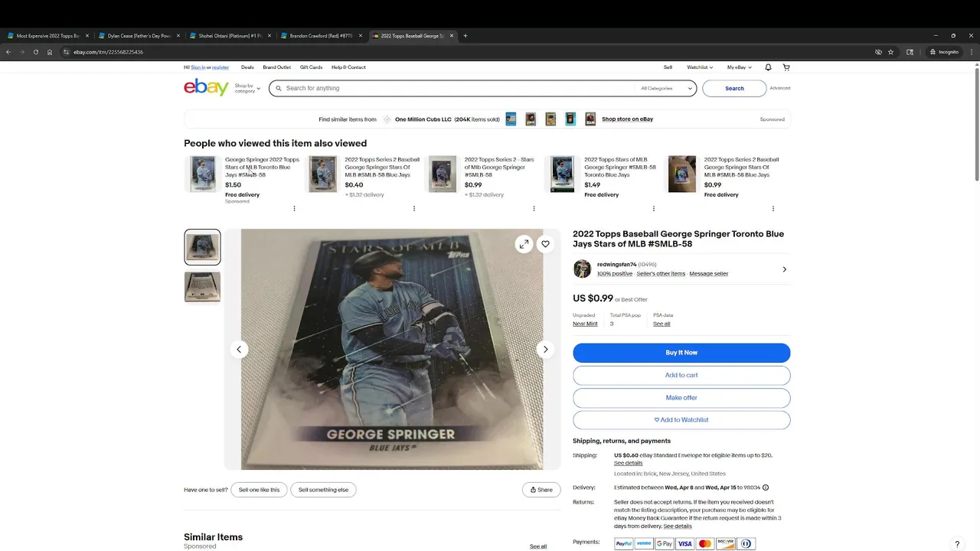Image resolution: width=980 pixels, height=551 pixels.
Task: Expand the My eBay dropdown
Action: (x=739, y=67)
